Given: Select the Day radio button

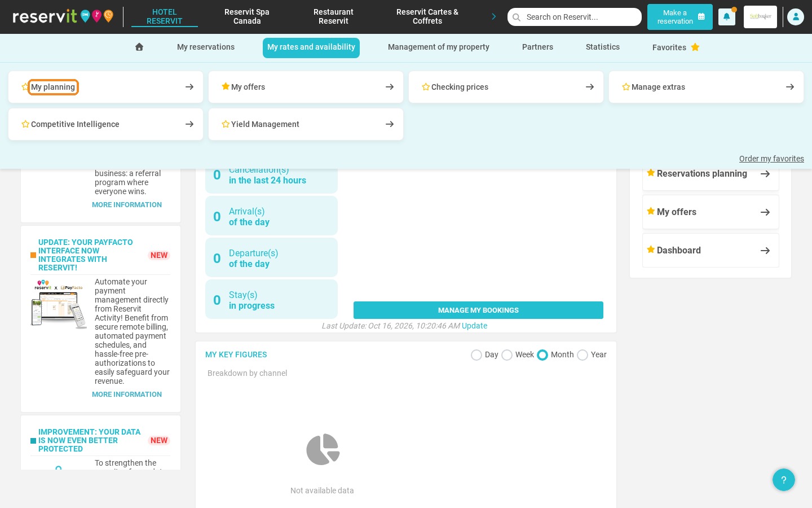Looking at the screenshot, I should (476, 355).
